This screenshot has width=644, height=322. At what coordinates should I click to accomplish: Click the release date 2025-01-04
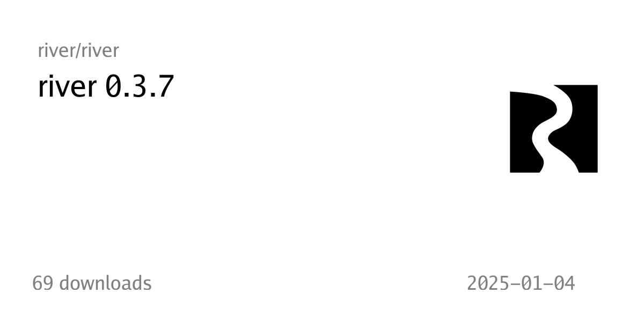pyautogui.click(x=521, y=283)
